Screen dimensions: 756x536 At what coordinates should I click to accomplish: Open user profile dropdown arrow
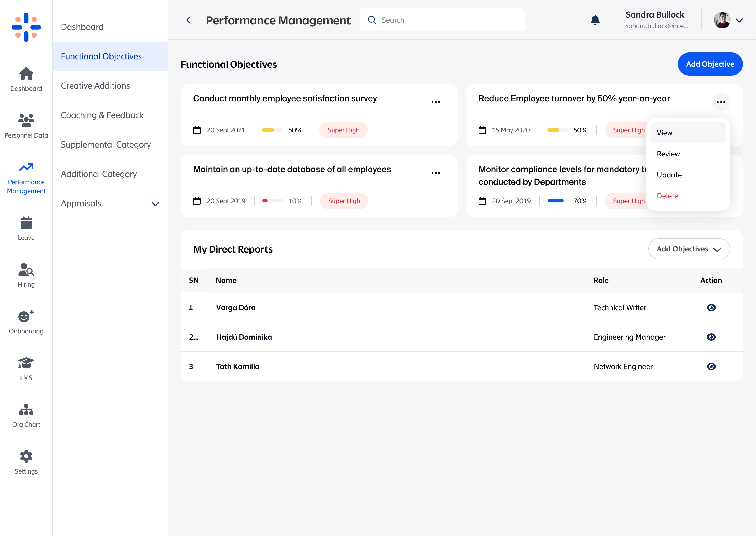(x=739, y=20)
